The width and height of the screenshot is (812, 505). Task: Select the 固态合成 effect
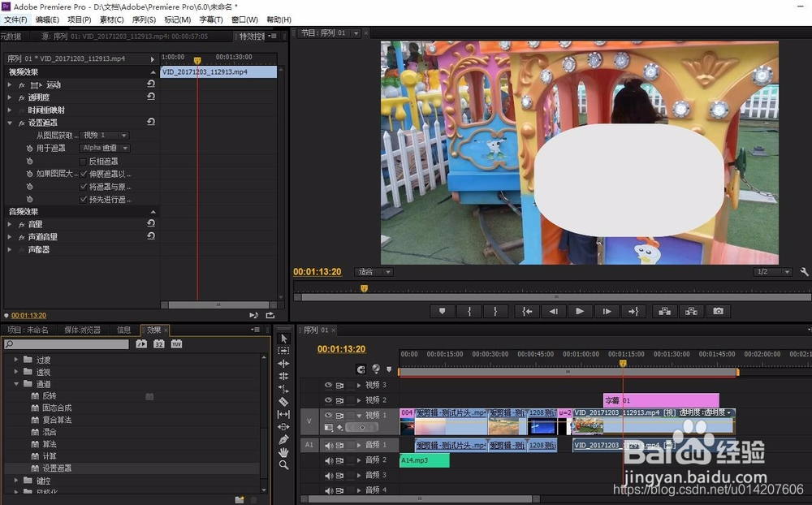pos(57,408)
